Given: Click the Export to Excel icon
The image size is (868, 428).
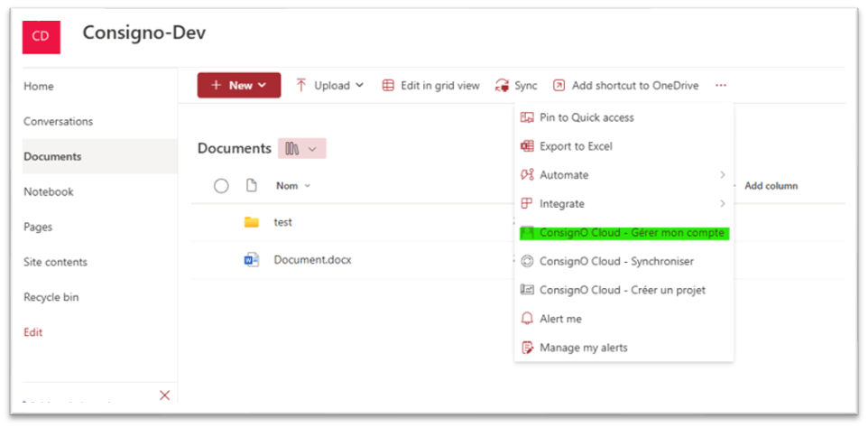Looking at the screenshot, I should tap(528, 146).
